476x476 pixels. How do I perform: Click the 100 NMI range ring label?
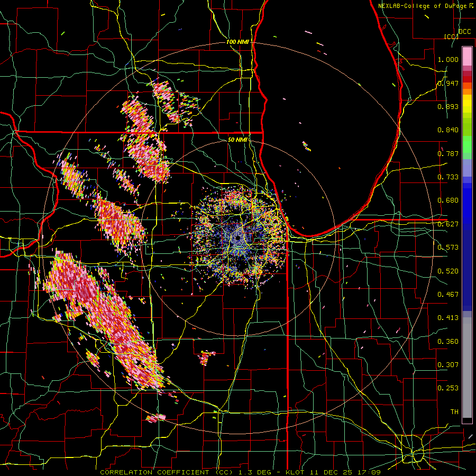click(x=237, y=42)
